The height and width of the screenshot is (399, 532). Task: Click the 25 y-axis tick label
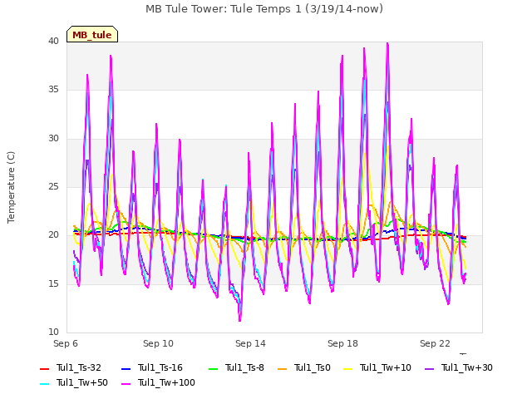point(53,186)
